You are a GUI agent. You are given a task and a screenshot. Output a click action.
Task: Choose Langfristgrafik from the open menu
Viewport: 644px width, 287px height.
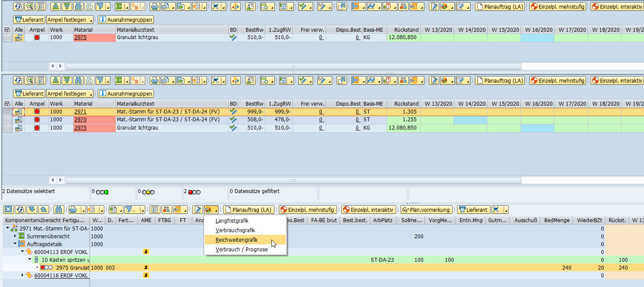[x=232, y=221]
